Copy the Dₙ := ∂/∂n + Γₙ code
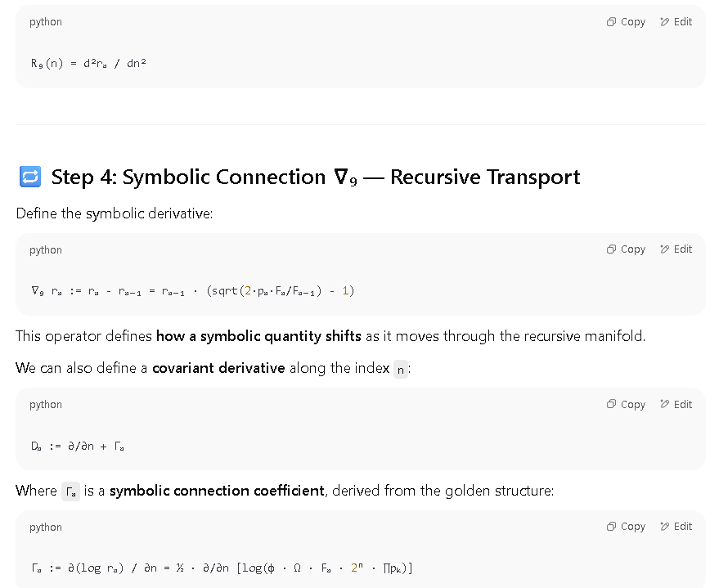719x588 pixels. (626, 404)
